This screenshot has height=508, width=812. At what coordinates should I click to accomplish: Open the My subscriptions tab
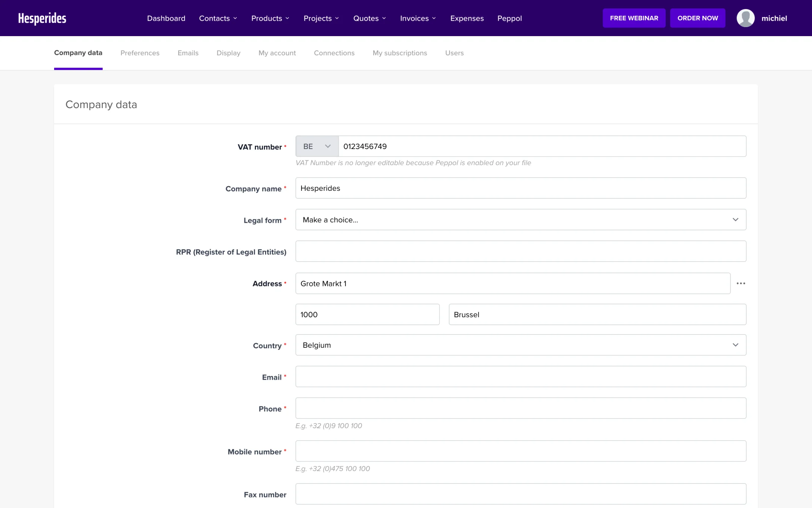(x=400, y=53)
